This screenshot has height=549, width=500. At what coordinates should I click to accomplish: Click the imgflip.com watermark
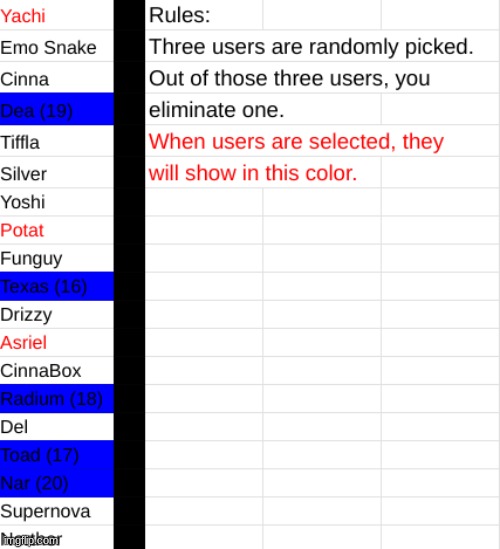click(x=30, y=541)
